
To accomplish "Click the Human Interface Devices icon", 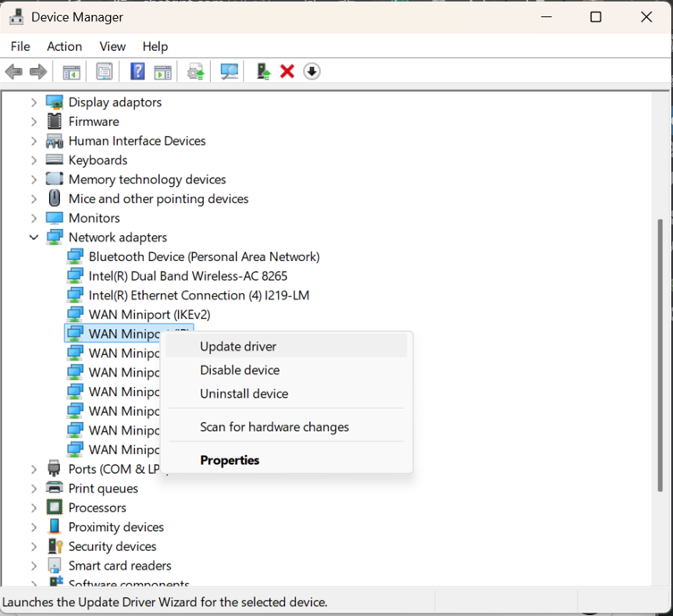I will click(x=55, y=140).
